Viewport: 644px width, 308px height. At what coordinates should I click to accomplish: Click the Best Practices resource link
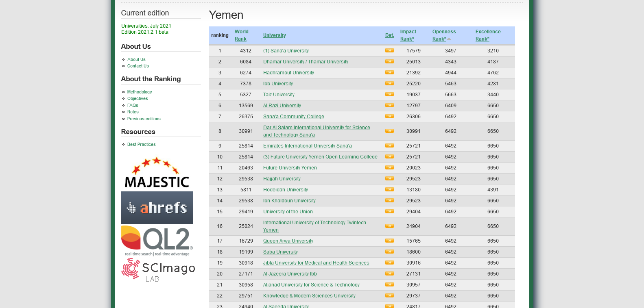click(x=141, y=145)
